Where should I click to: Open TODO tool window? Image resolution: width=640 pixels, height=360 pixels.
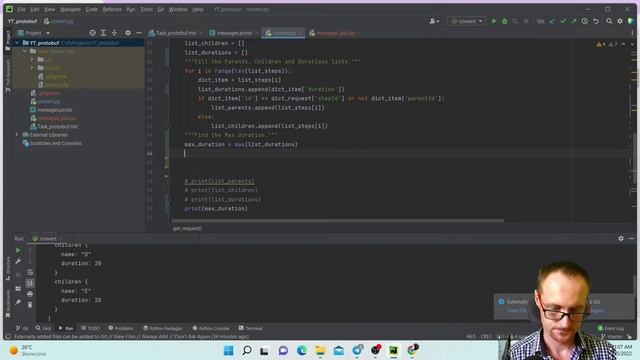click(x=90, y=328)
